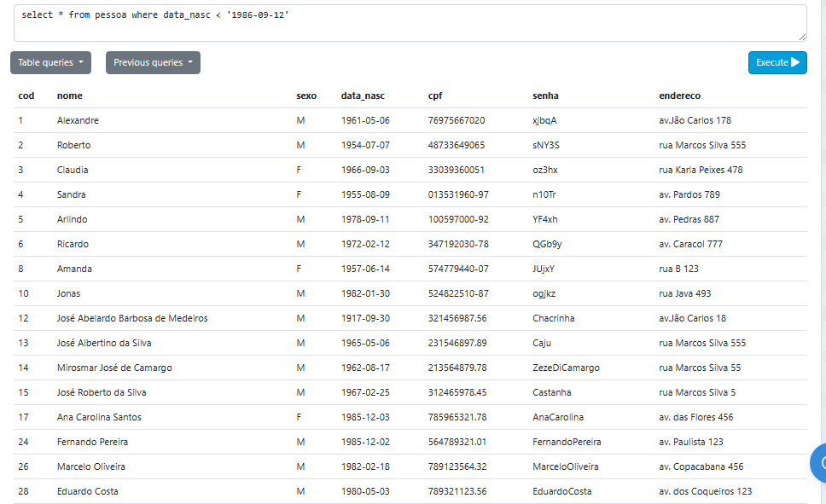Click the senha column header

pyautogui.click(x=545, y=96)
